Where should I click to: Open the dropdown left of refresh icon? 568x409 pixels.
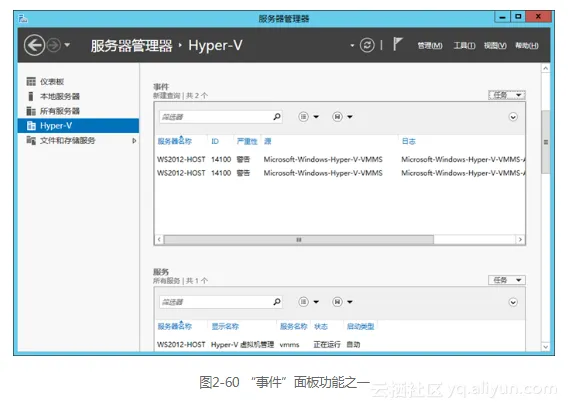pyautogui.click(x=352, y=46)
